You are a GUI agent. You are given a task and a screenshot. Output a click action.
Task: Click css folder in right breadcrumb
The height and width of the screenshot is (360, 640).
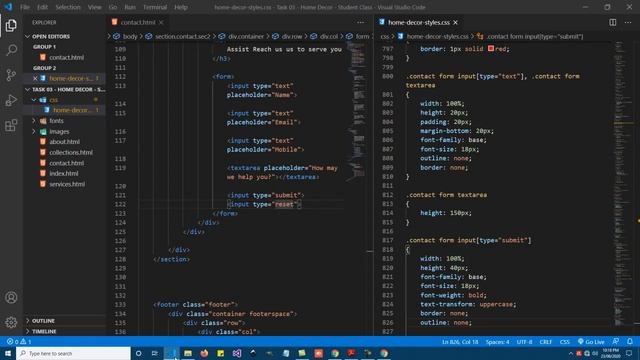384,36
